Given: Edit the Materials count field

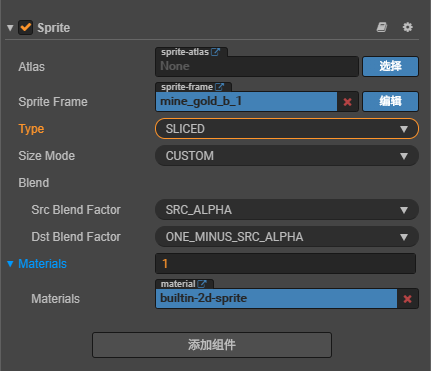Looking at the screenshot, I should click(285, 264).
